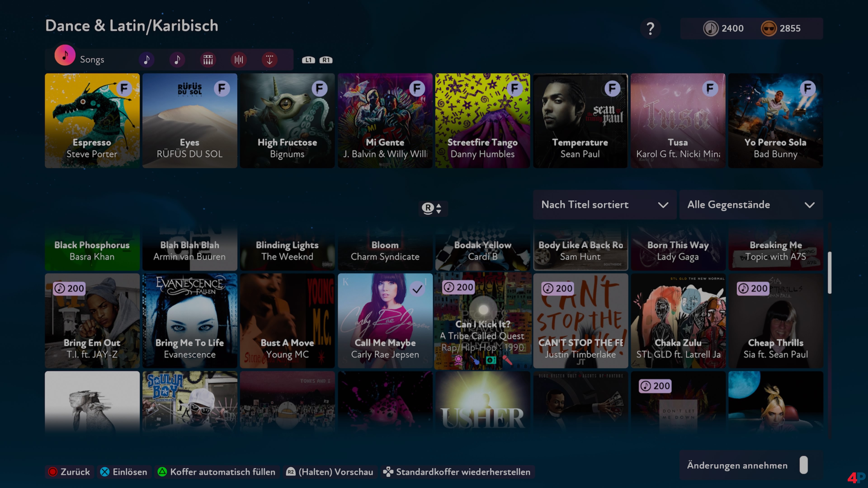Uncheck the Call Me Maybe checkmark
The height and width of the screenshot is (488, 868).
click(417, 289)
